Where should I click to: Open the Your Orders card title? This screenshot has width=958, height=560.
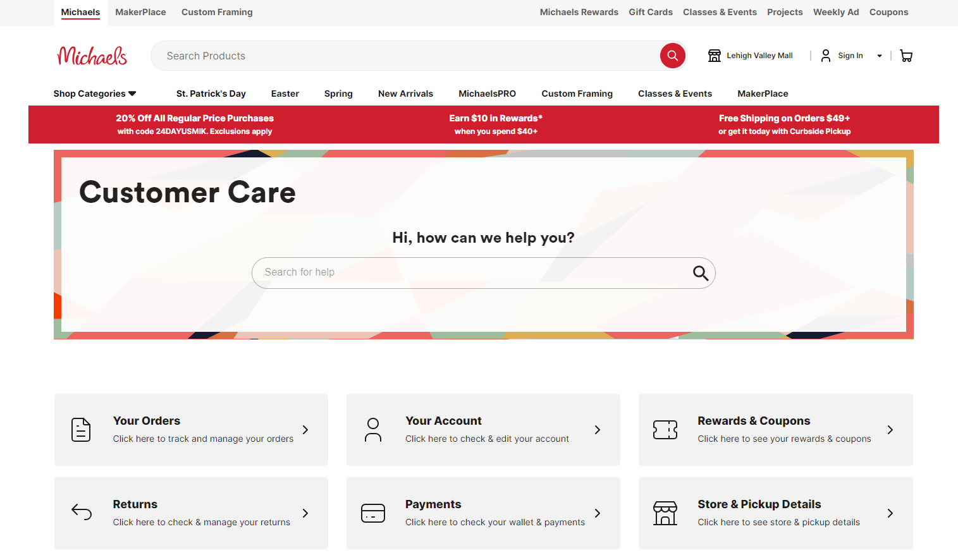[147, 421]
